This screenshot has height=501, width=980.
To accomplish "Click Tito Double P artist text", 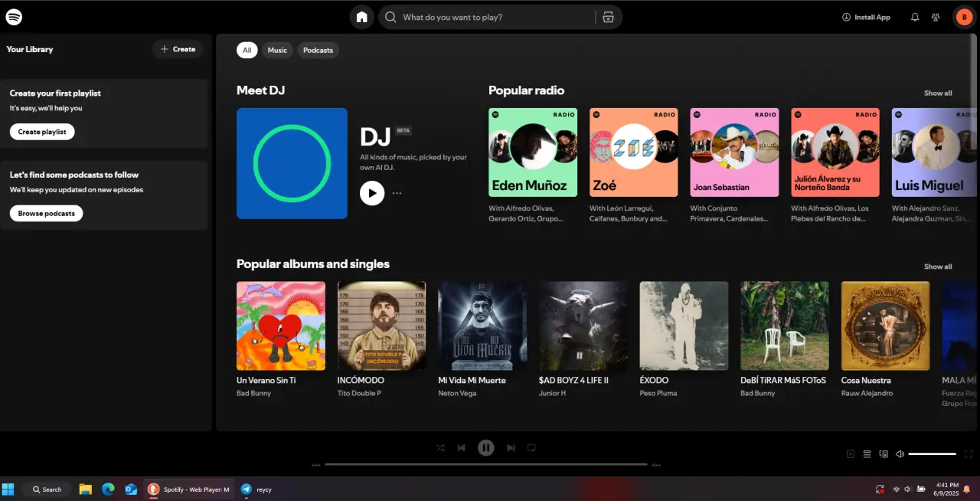I will [x=359, y=394].
